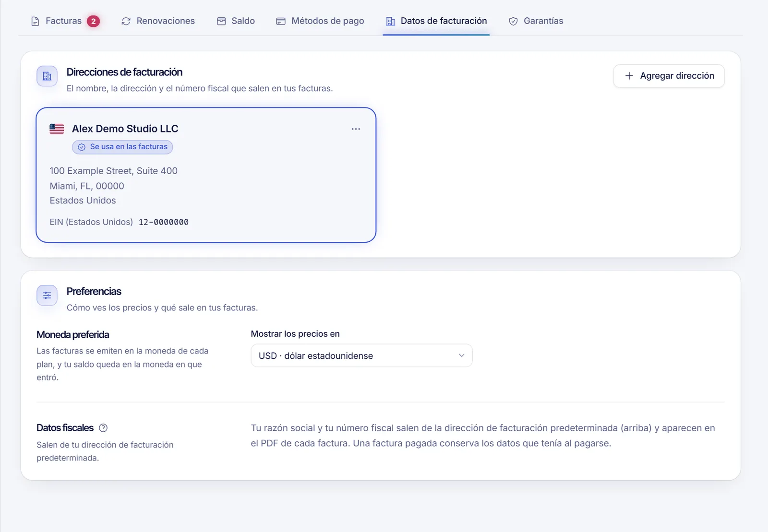Open the Métodos de pago tab
The width and height of the screenshot is (768, 532).
click(320, 21)
